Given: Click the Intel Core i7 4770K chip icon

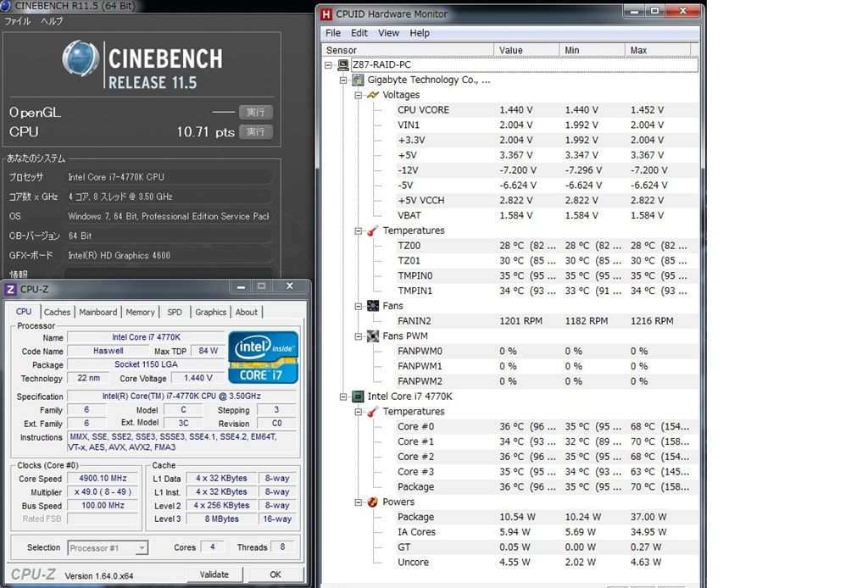Looking at the screenshot, I should (x=358, y=397).
